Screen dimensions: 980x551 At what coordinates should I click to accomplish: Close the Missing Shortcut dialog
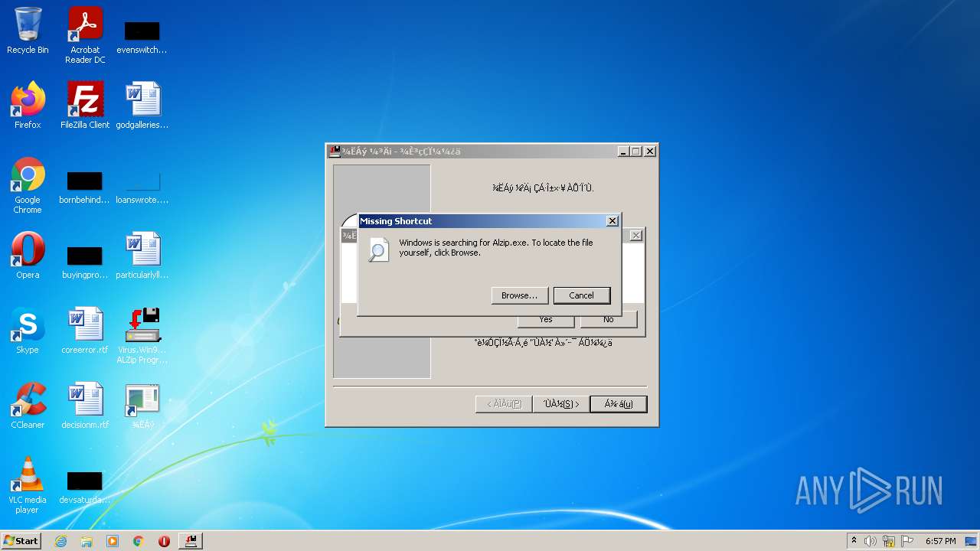click(612, 221)
